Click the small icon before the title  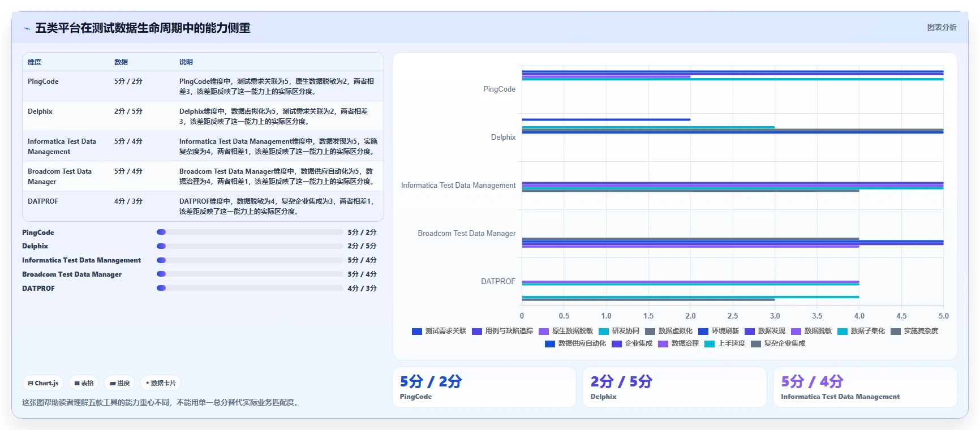coord(27,28)
